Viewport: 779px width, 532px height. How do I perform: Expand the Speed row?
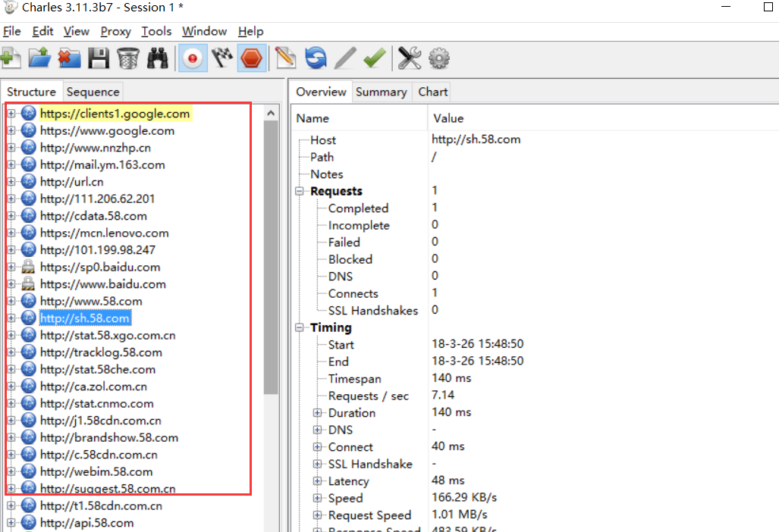(x=317, y=498)
